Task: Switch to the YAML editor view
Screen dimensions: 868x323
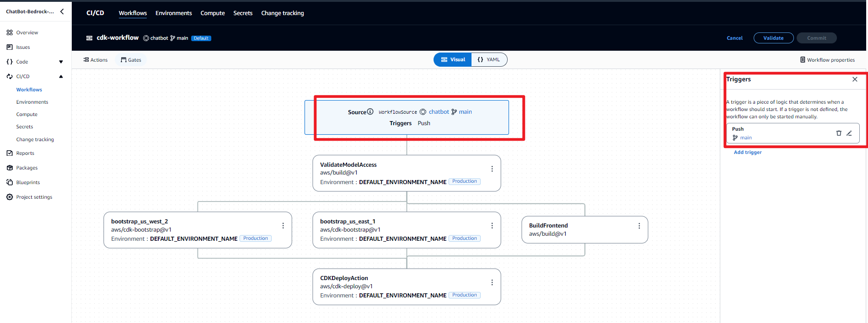Action: pyautogui.click(x=489, y=60)
